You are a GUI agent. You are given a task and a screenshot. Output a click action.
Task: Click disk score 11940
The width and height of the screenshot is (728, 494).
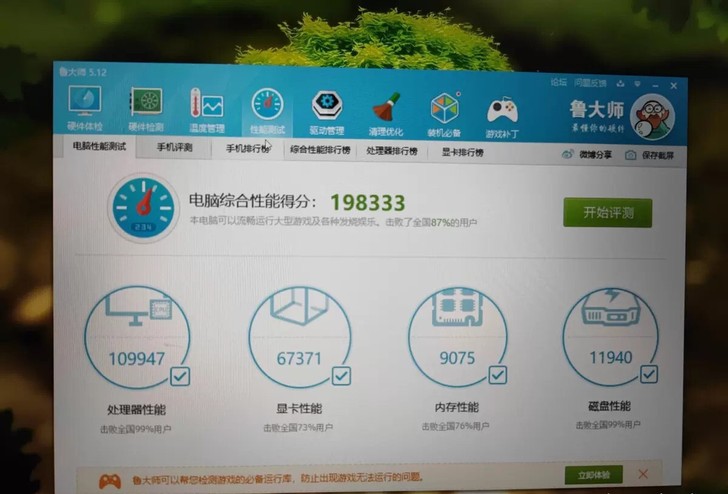tap(611, 358)
